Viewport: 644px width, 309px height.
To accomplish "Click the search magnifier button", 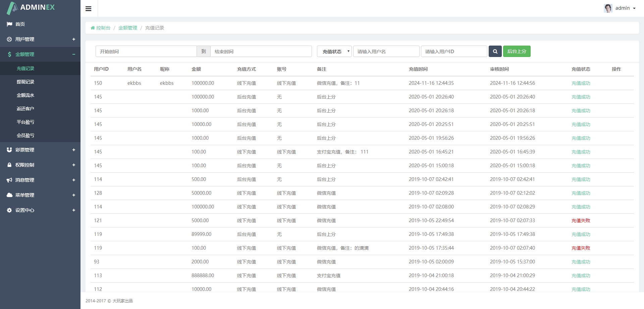I will point(495,51).
